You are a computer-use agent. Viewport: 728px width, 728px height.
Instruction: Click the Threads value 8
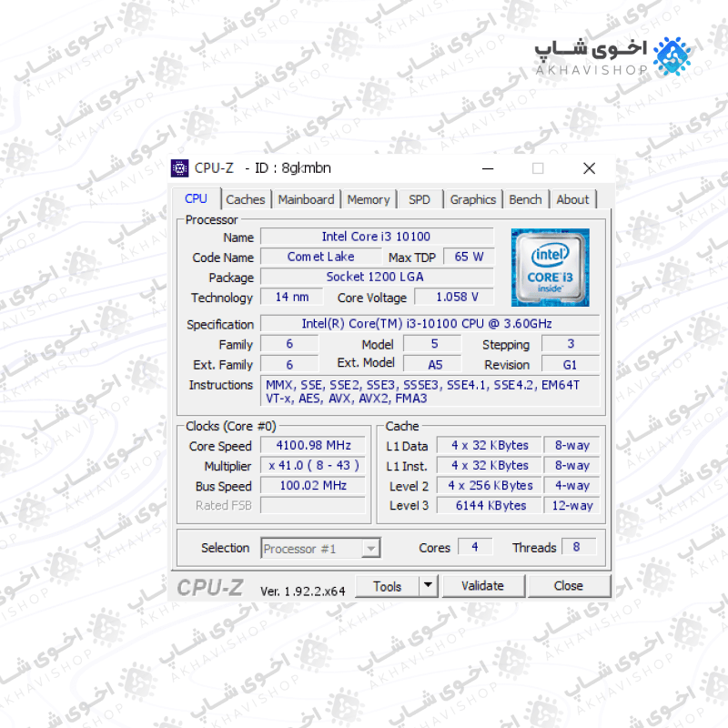579,547
